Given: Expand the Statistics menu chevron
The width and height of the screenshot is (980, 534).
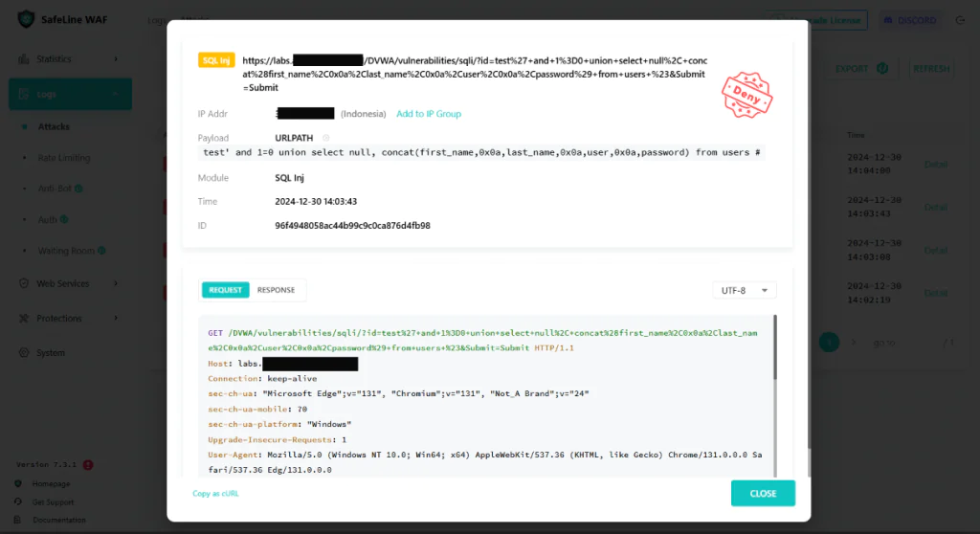Looking at the screenshot, I should (x=116, y=58).
